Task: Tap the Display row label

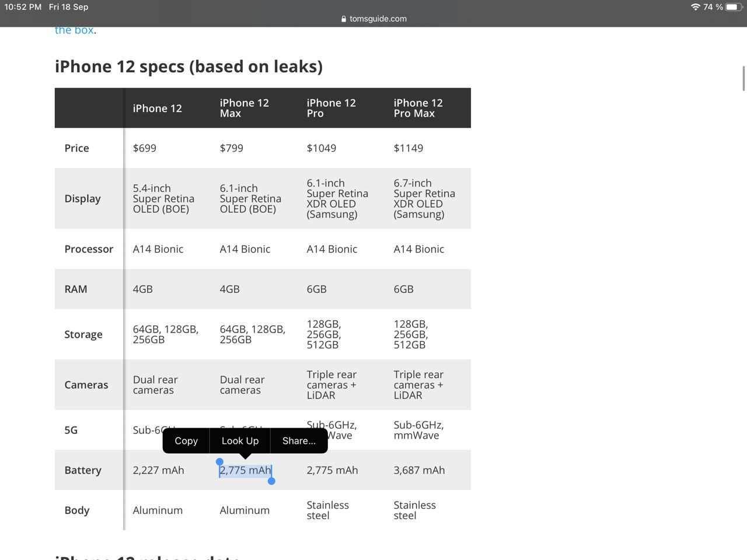Action: pos(83,199)
